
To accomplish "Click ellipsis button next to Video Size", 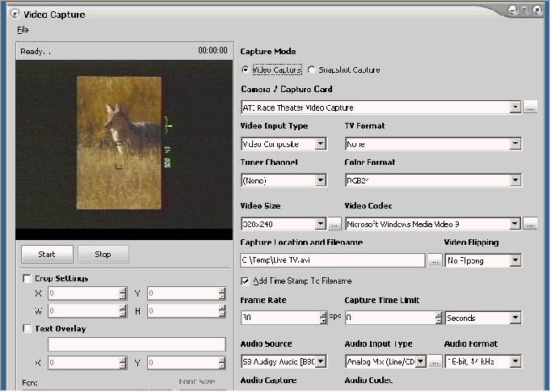I will click(334, 223).
